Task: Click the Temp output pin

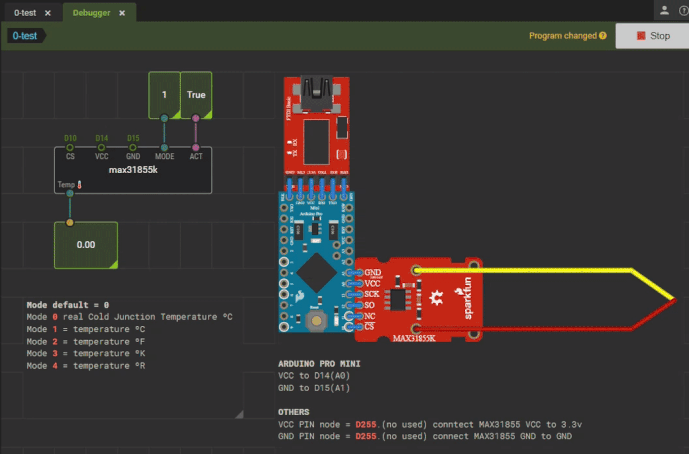Action: tap(70, 193)
